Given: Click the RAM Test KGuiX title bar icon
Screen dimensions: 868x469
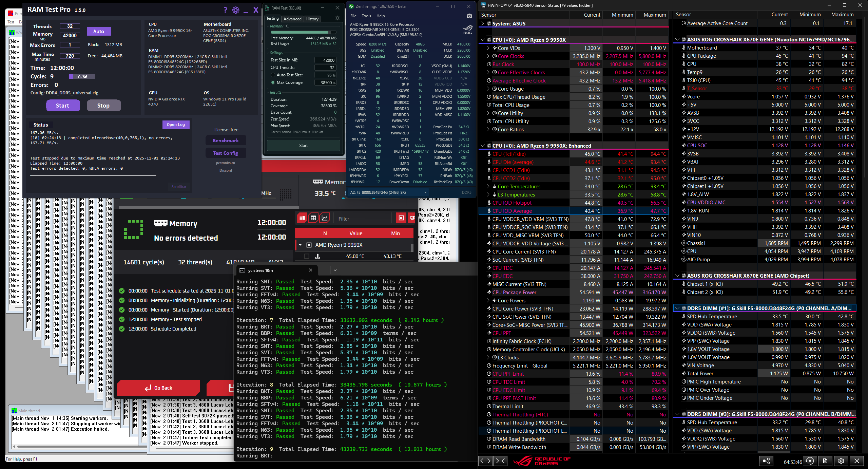Looking at the screenshot, I should [267, 8].
